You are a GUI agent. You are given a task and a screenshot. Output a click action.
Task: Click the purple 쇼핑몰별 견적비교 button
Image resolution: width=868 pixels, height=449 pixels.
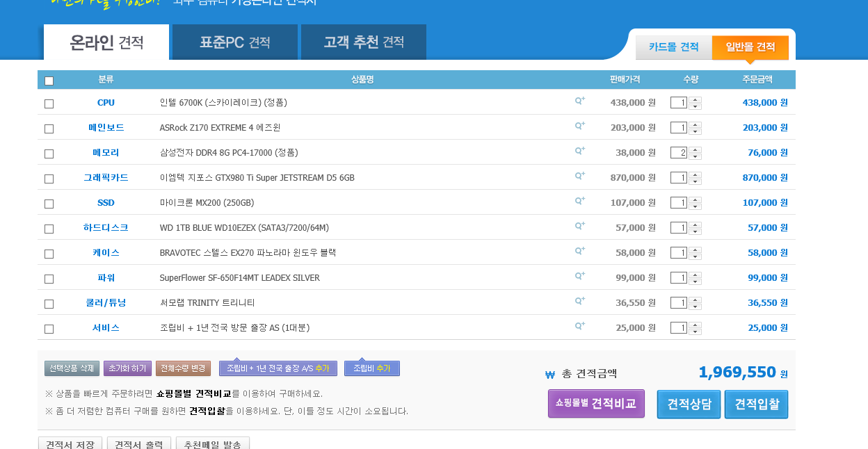coord(596,404)
